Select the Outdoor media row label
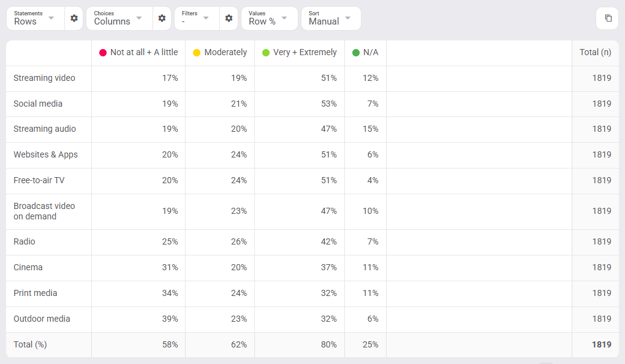The image size is (625, 364). (42, 319)
